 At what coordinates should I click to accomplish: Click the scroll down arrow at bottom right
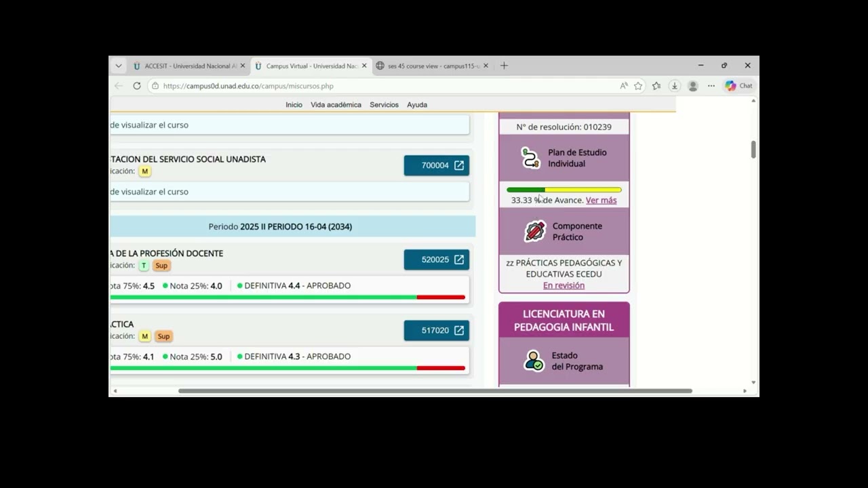click(x=753, y=382)
